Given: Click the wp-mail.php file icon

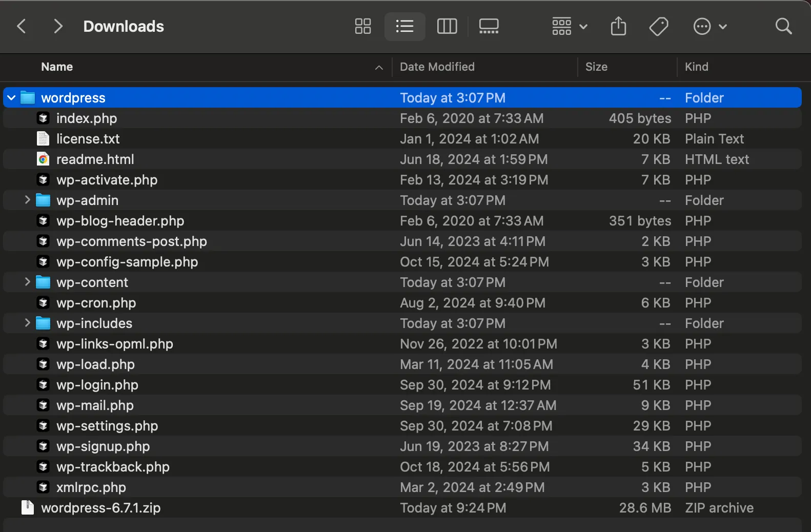Looking at the screenshot, I should point(43,405).
